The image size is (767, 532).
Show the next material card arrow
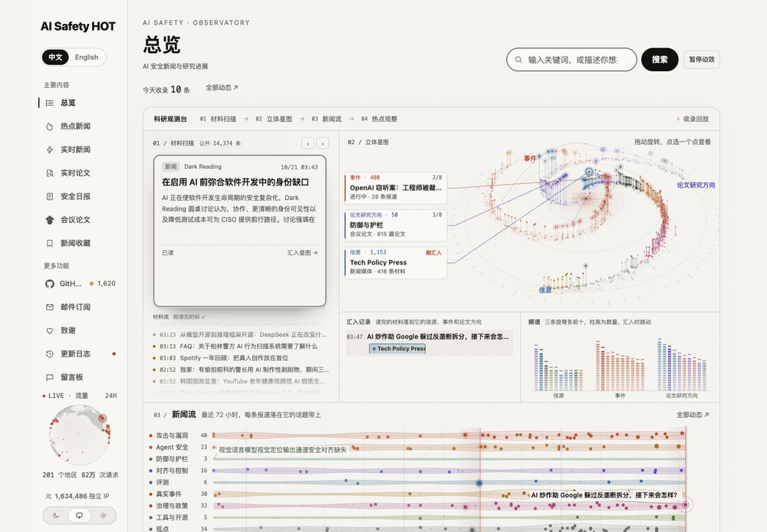[322, 143]
